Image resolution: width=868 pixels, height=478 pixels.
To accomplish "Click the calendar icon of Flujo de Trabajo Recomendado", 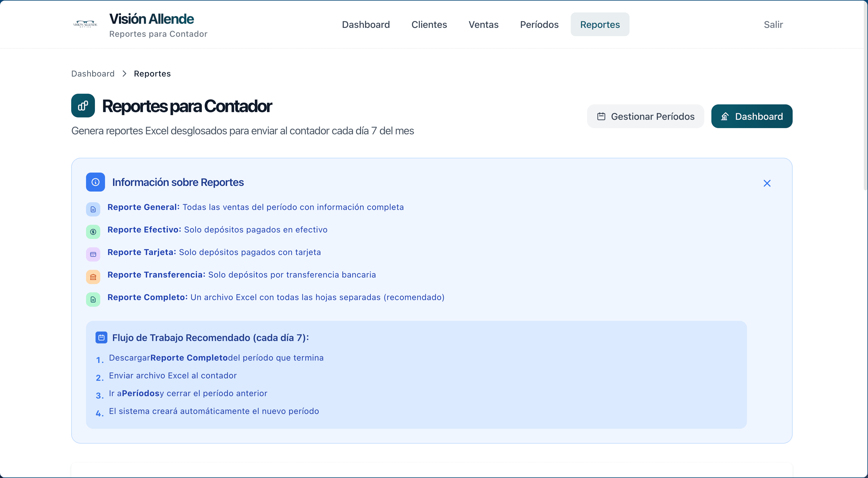I will coord(101,337).
